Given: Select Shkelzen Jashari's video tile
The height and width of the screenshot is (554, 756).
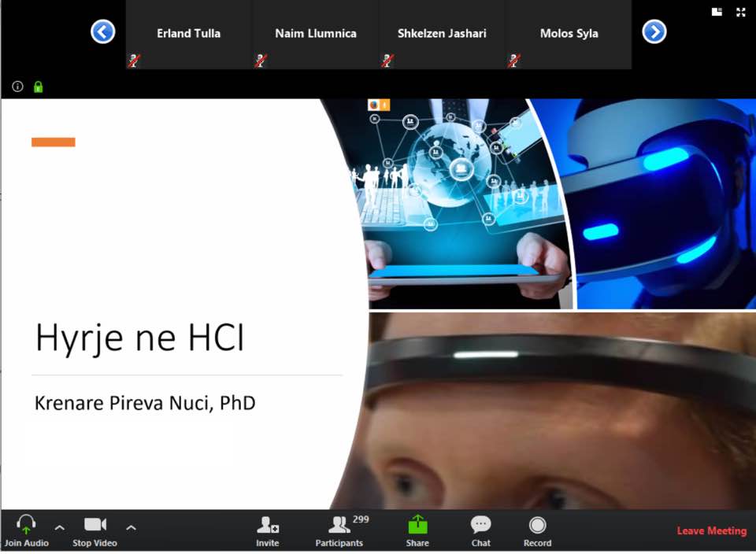Looking at the screenshot, I should click(x=442, y=35).
